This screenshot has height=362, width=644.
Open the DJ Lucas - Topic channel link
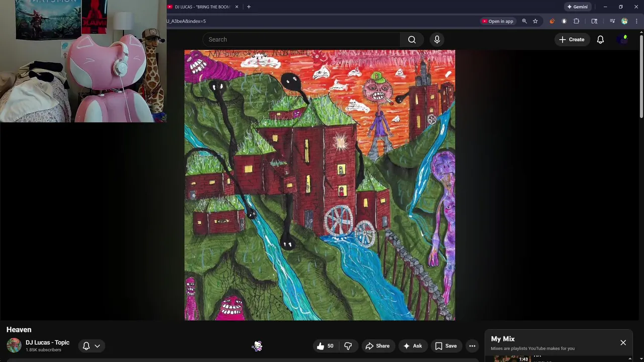click(47, 342)
